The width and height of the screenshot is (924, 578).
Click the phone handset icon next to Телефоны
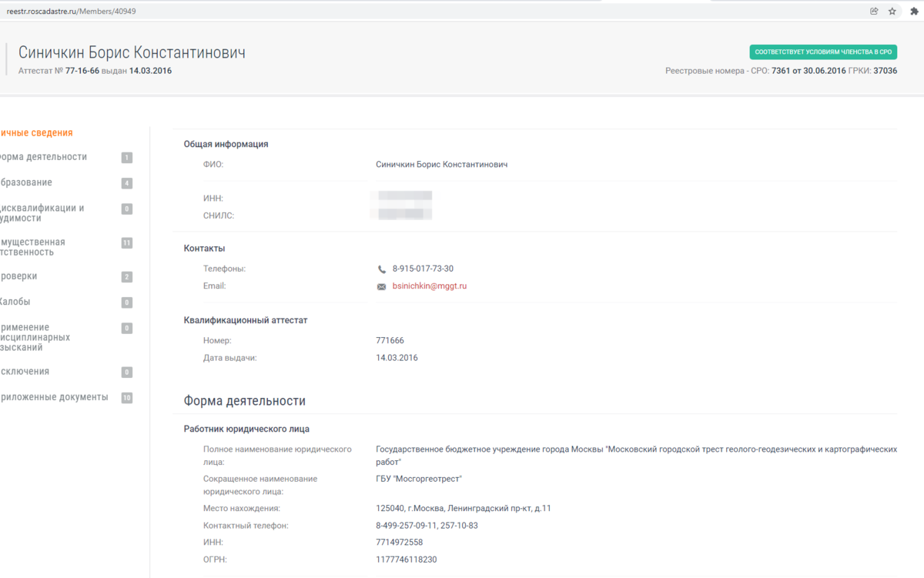(381, 269)
